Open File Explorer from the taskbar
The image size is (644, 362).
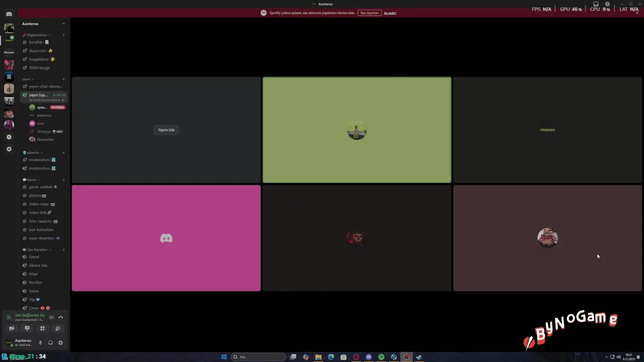point(318,357)
